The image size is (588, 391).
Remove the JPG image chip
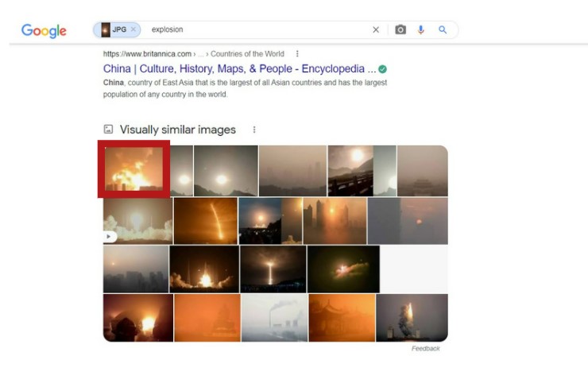[133, 29]
